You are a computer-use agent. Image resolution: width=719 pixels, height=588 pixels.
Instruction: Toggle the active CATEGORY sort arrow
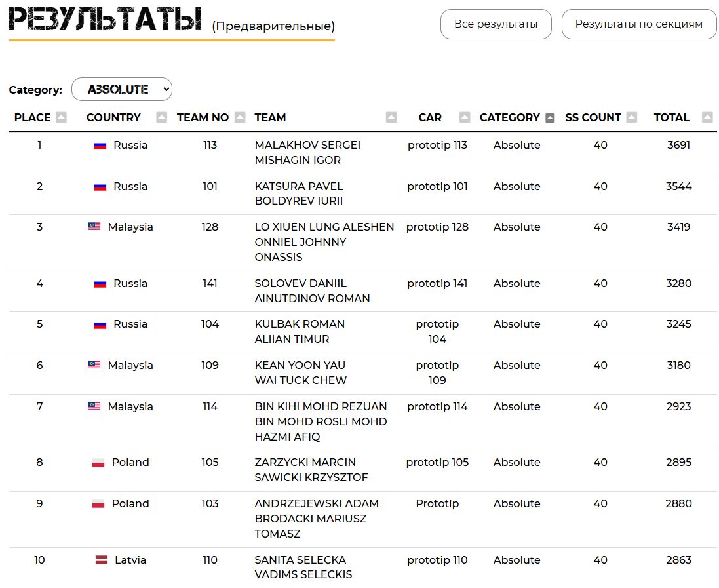click(550, 117)
